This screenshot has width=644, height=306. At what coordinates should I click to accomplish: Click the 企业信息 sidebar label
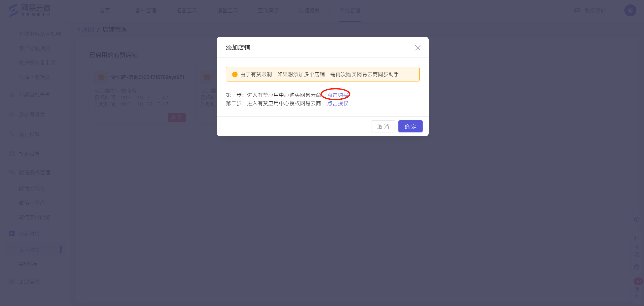(29, 282)
